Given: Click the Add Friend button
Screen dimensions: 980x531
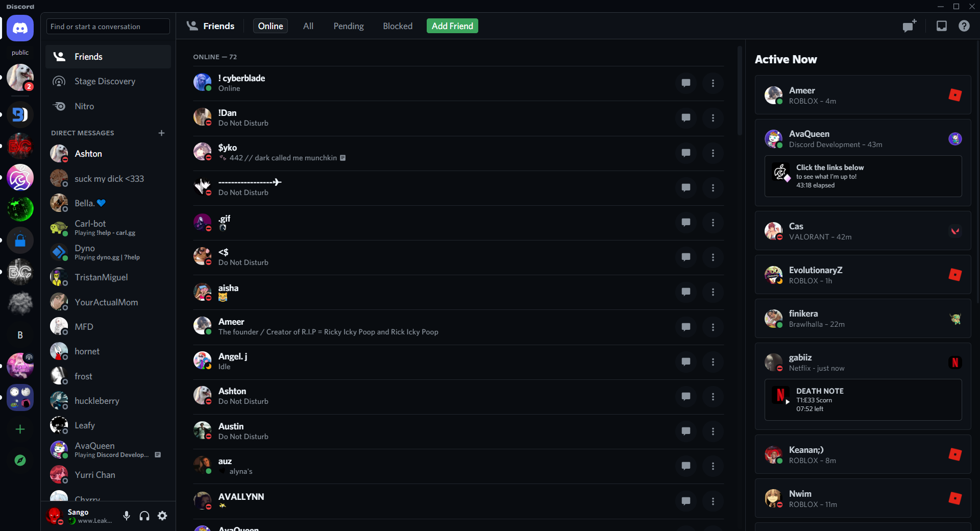Looking at the screenshot, I should coord(452,26).
